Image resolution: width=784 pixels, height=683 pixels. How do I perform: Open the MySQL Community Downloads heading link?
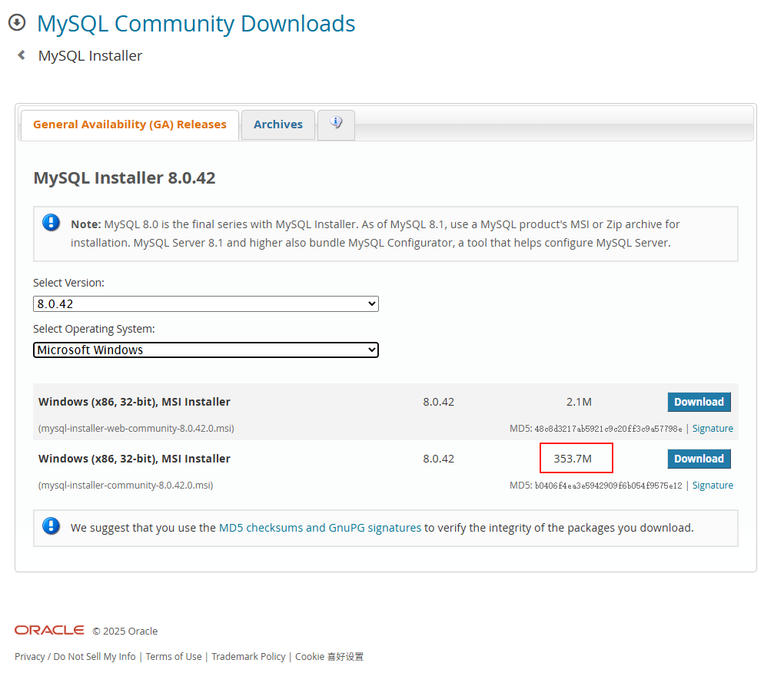coord(196,24)
